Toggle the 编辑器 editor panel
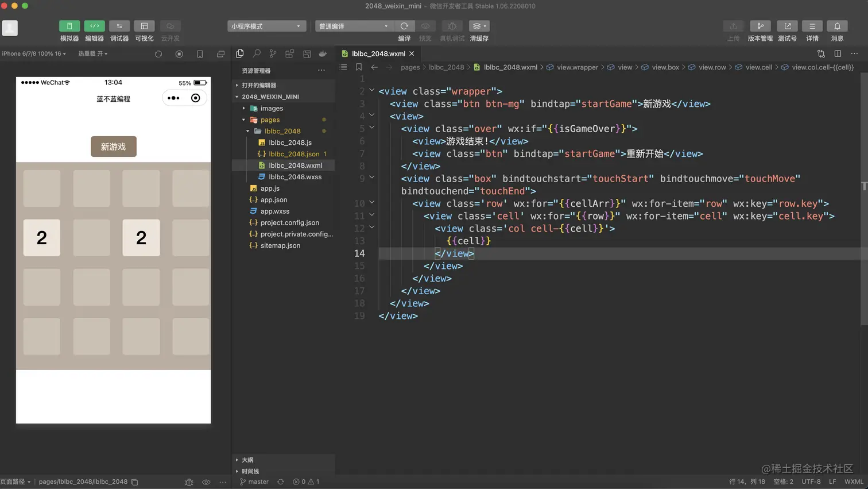Screen dimensions: 868x489 pyautogui.click(x=95, y=26)
